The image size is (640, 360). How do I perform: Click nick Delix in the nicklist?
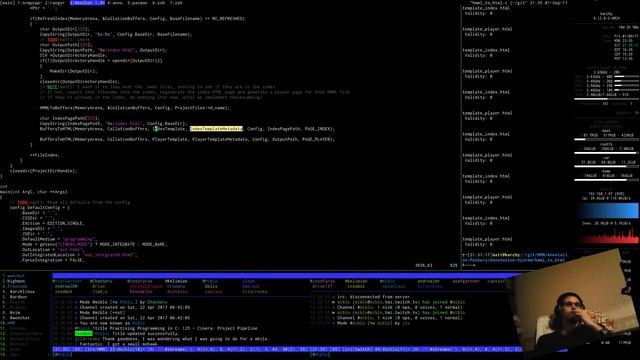pos(211,287)
